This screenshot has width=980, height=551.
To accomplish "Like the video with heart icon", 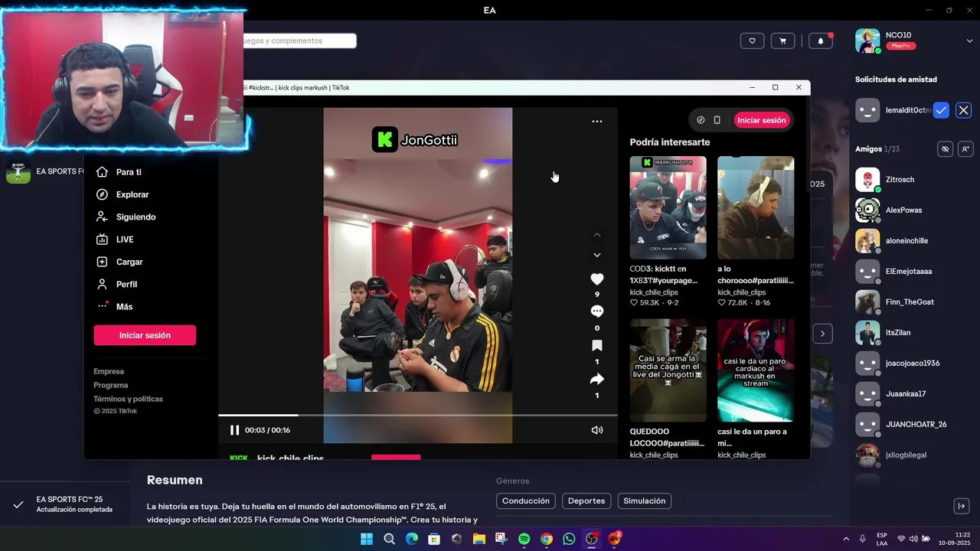I will coord(597,279).
